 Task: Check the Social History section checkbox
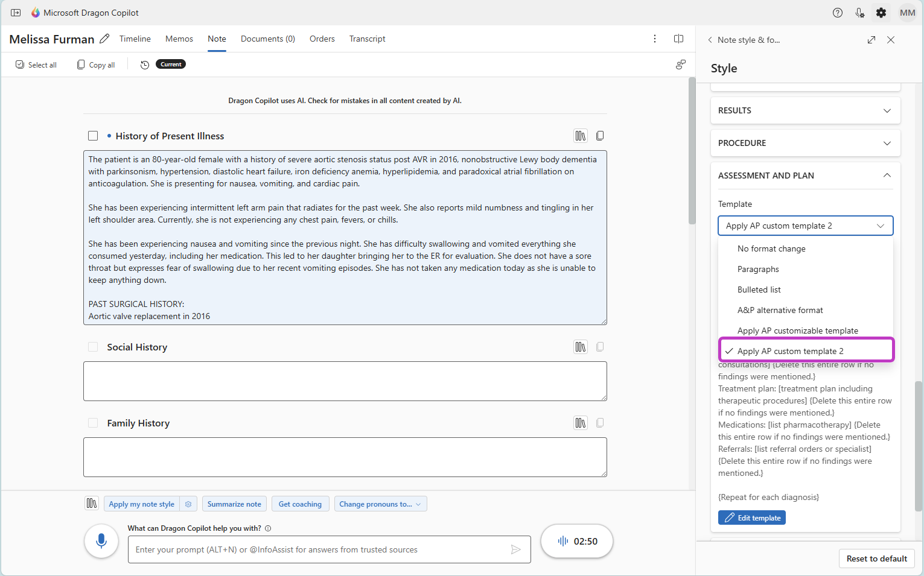point(93,347)
